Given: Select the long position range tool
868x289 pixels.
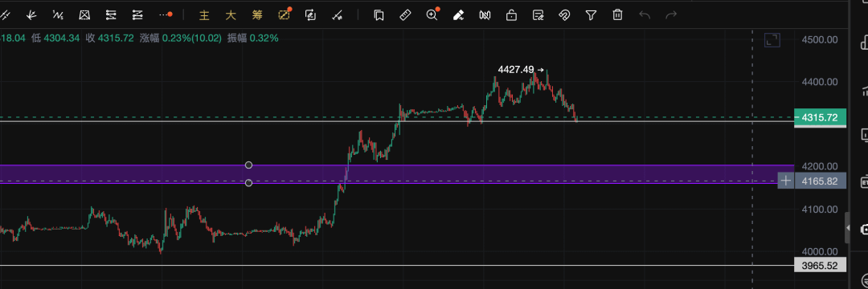Looking at the screenshot, I should point(111,15).
